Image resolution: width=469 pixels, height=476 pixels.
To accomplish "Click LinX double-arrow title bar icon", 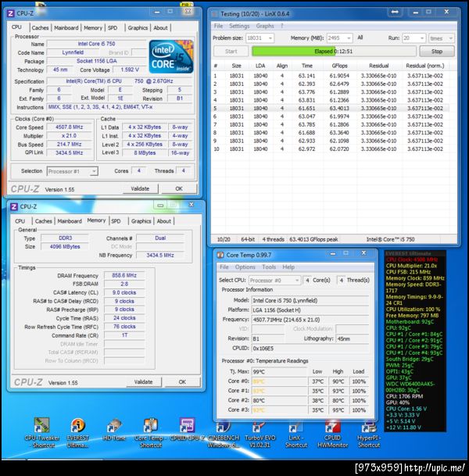I will point(395,12).
